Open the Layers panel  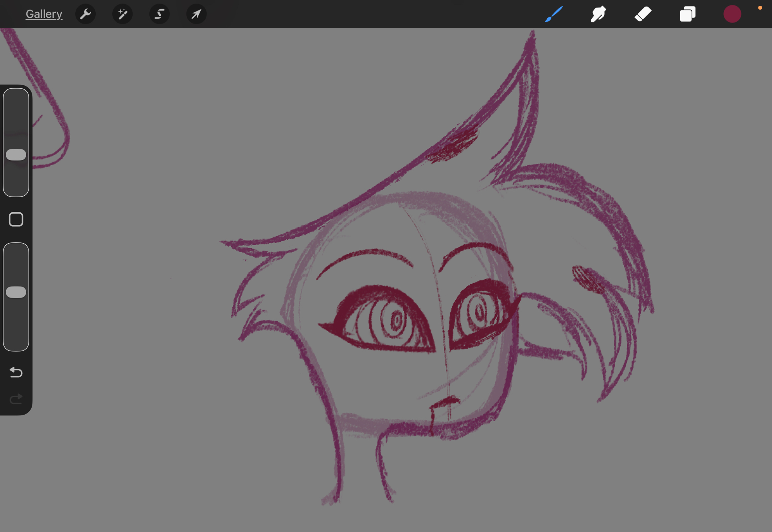(x=687, y=14)
